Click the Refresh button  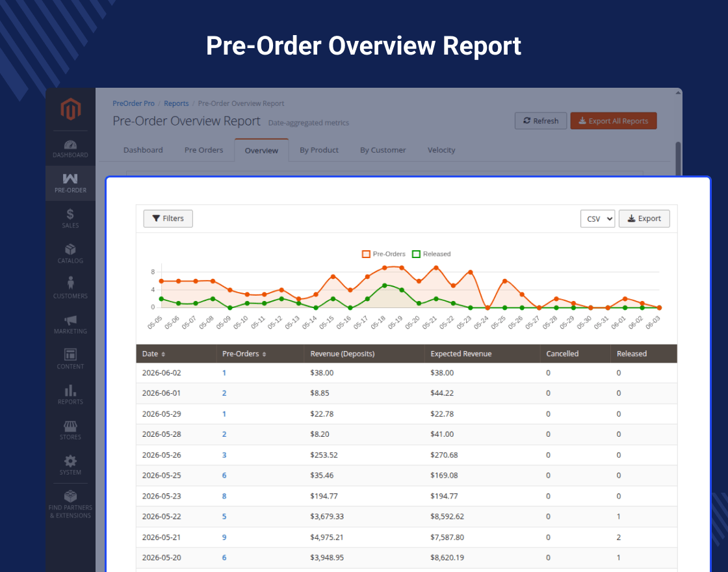click(x=540, y=121)
